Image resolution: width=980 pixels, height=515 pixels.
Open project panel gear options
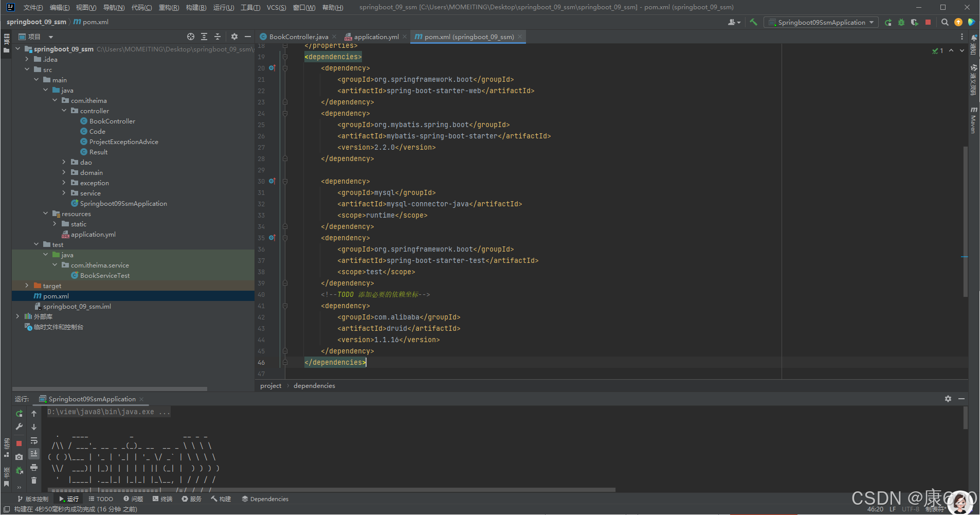234,37
